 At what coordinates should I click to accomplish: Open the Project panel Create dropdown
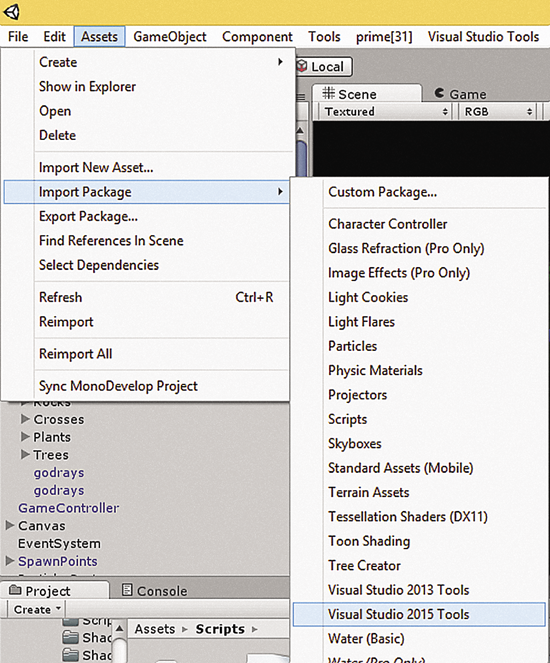coord(36,609)
